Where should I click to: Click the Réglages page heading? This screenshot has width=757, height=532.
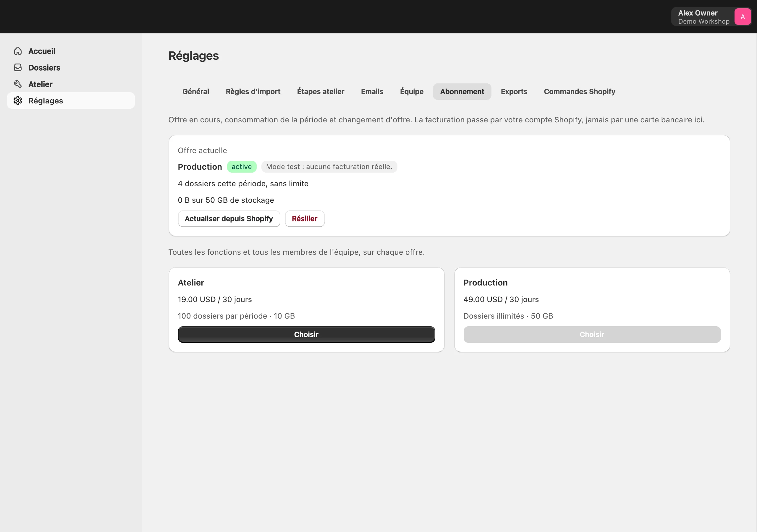pyautogui.click(x=193, y=56)
